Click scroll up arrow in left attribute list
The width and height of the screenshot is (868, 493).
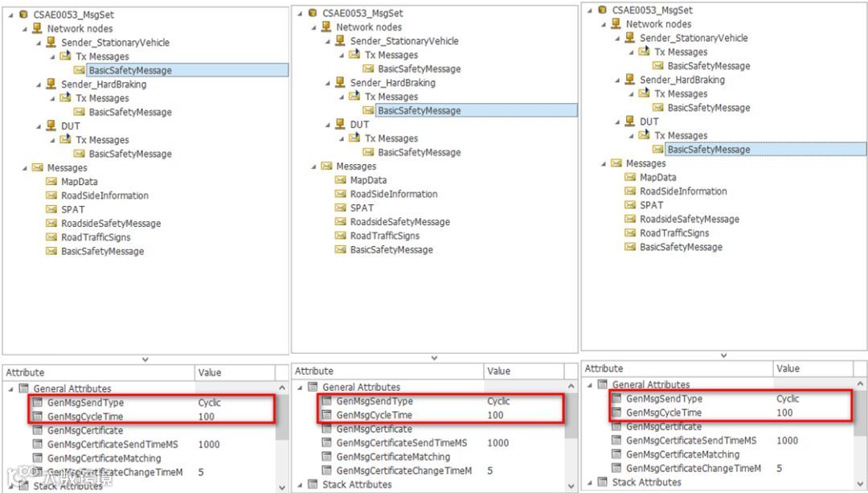click(x=282, y=388)
